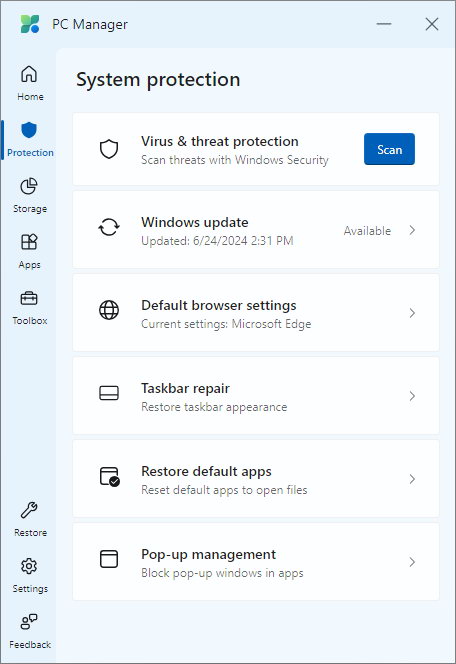Expand the Default browser settings chevron

tap(412, 313)
